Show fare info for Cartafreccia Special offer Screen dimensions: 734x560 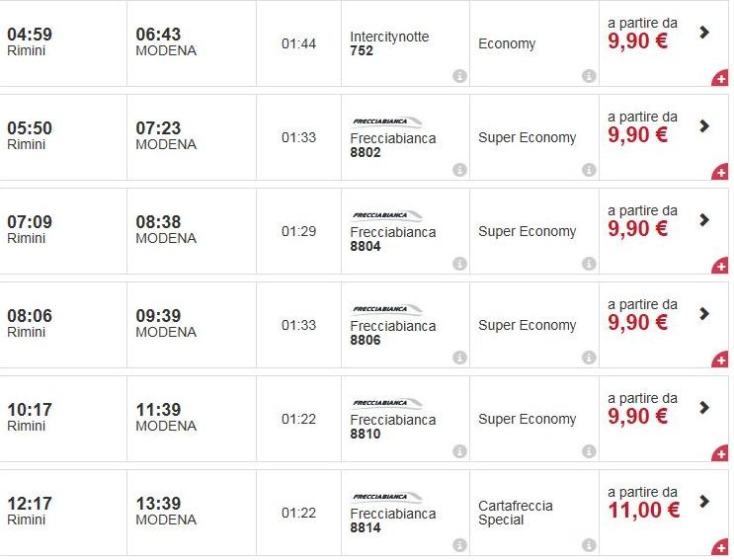tap(589, 545)
